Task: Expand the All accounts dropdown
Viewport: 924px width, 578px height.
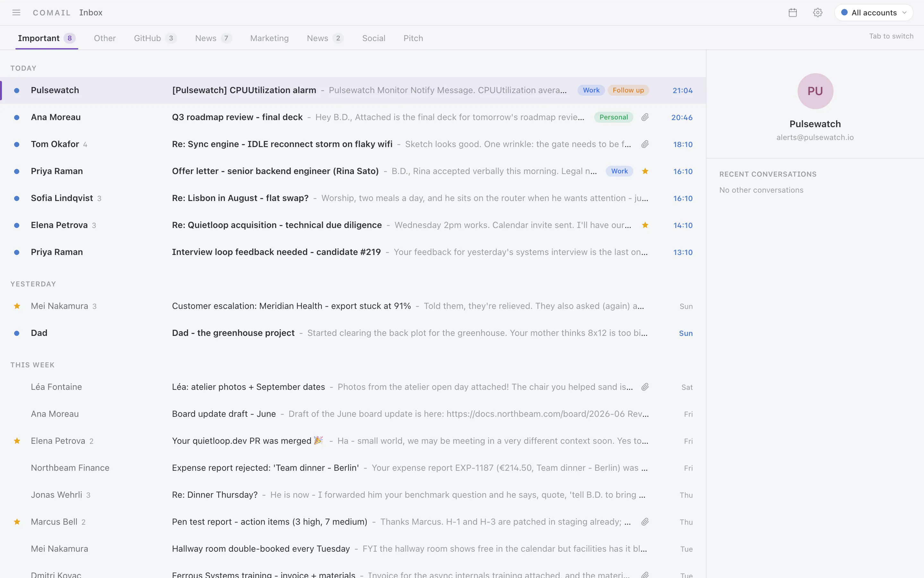Action: tap(874, 13)
